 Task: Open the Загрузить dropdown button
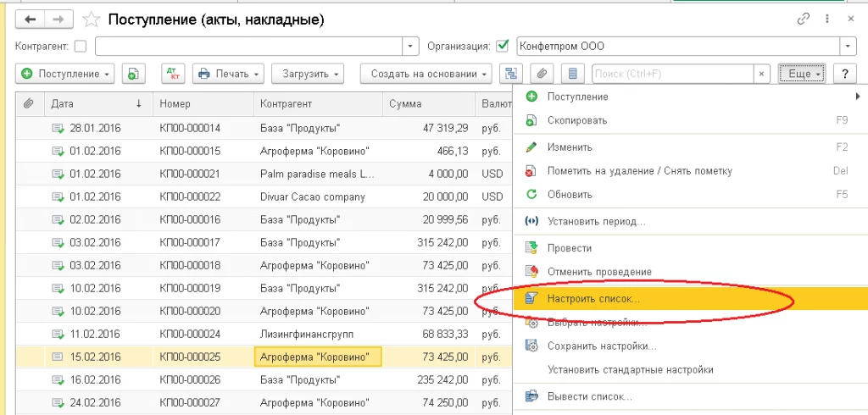coord(308,74)
